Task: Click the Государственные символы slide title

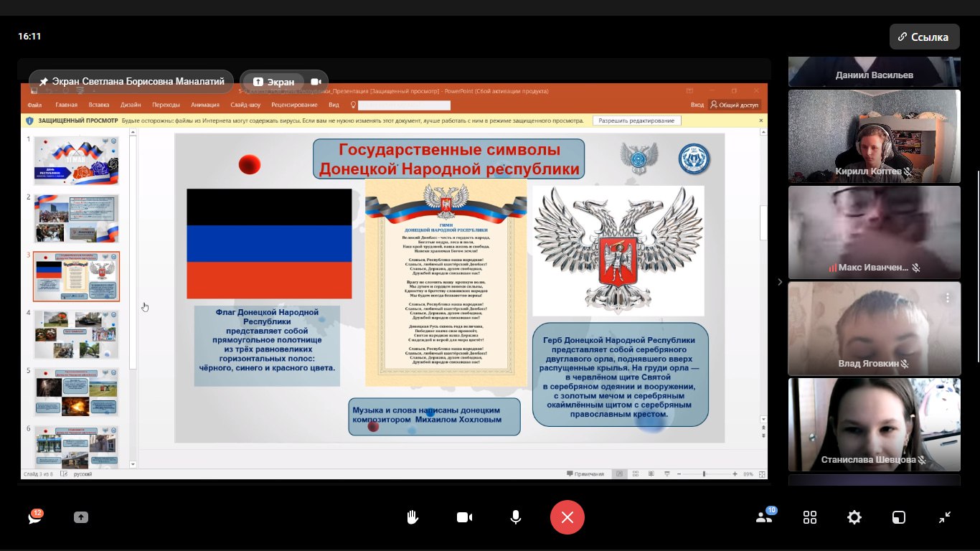Action: [x=449, y=159]
